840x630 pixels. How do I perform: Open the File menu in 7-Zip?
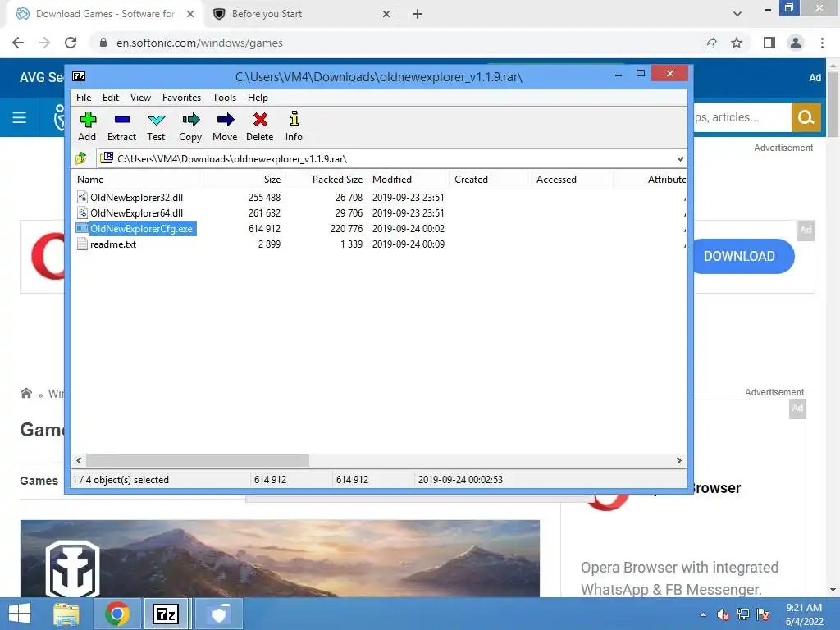[x=84, y=98]
